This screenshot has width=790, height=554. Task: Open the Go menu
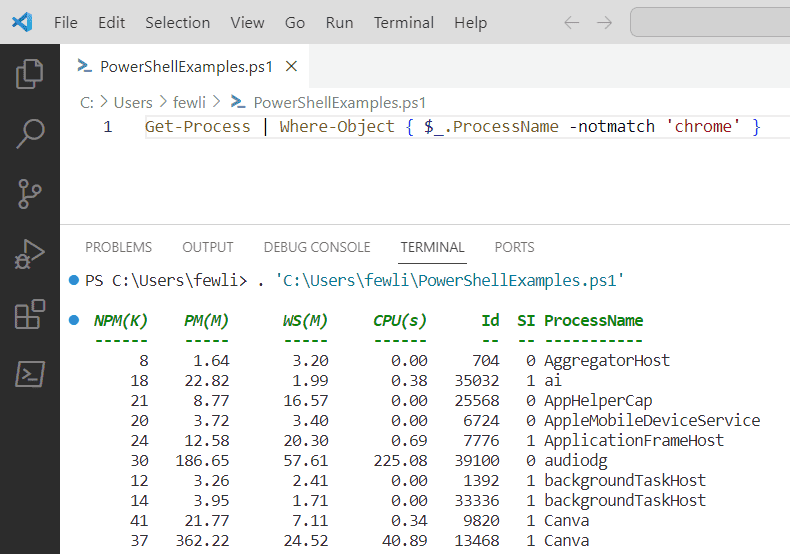295,23
